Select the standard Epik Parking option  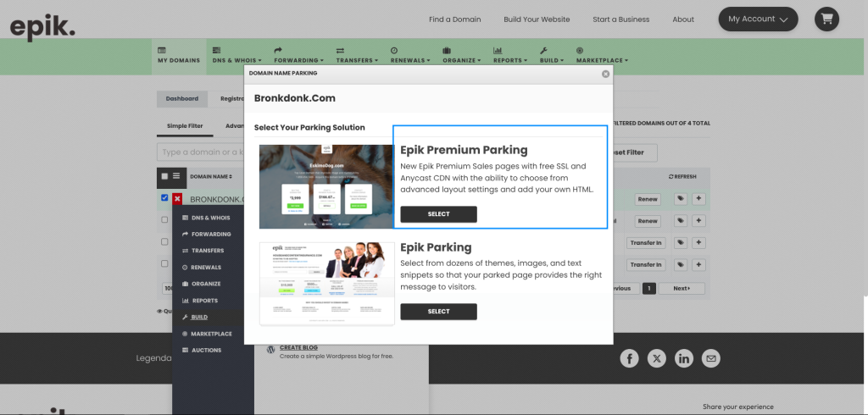coord(438,312)
